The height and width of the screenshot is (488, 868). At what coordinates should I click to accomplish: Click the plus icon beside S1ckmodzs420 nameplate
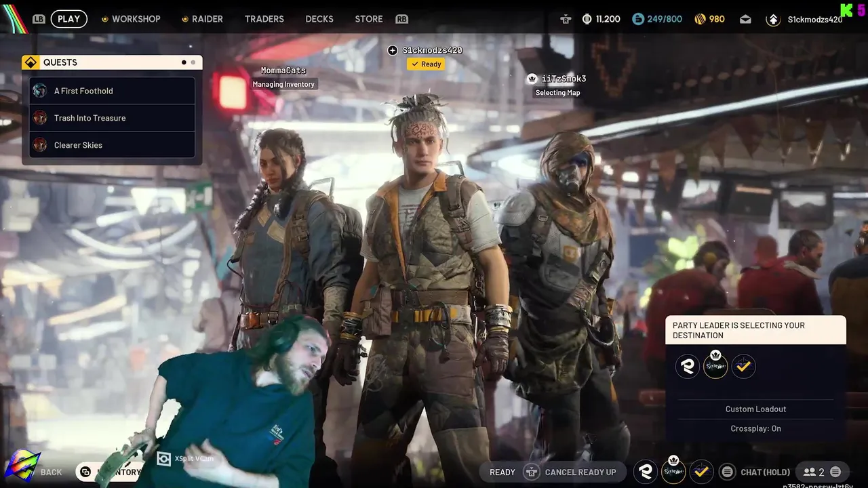(x=393, y=50)
